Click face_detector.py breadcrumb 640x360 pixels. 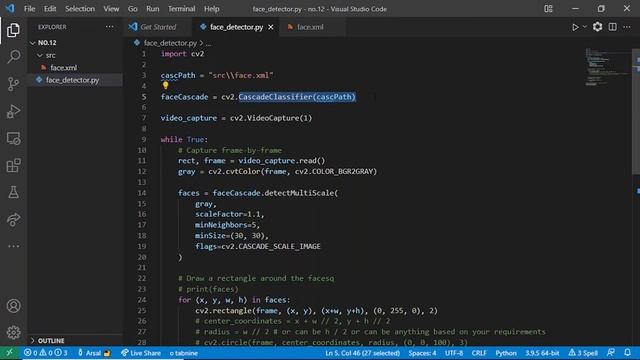click(x=170, y=43)
